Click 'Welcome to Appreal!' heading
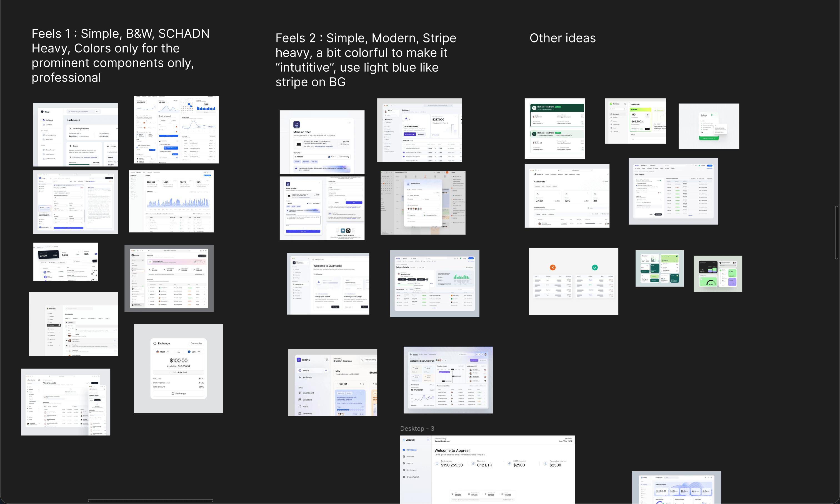This screenshot has height=504, width=840. (x=452, y=450)
